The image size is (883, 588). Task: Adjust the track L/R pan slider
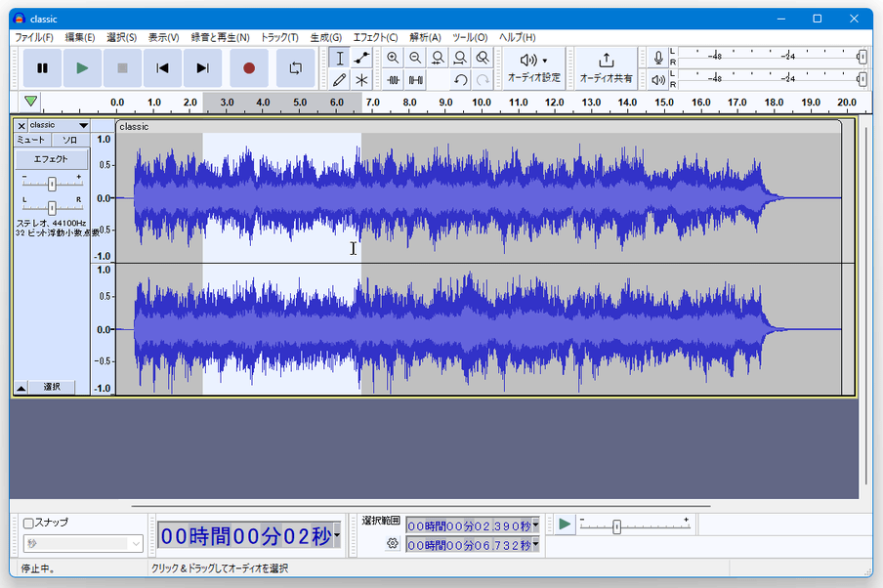[52, 208]
